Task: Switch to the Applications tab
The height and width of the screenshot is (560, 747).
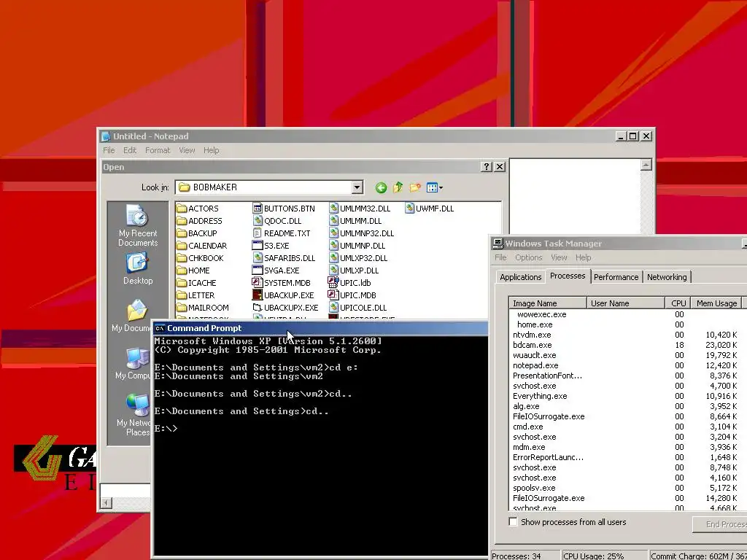Action: [520, 277]
